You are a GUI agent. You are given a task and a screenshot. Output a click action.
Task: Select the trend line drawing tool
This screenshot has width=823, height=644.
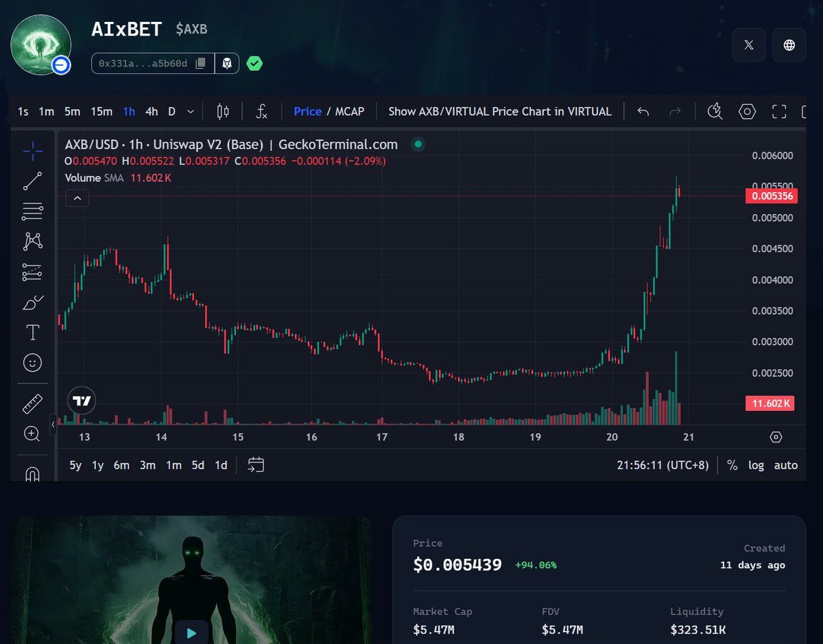[x=32, y=181]
